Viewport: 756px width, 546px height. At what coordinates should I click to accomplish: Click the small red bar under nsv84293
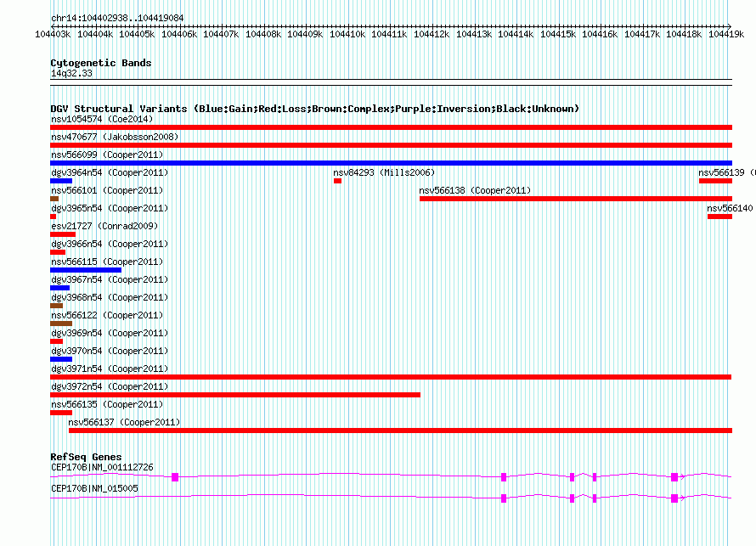click(337, 181)
